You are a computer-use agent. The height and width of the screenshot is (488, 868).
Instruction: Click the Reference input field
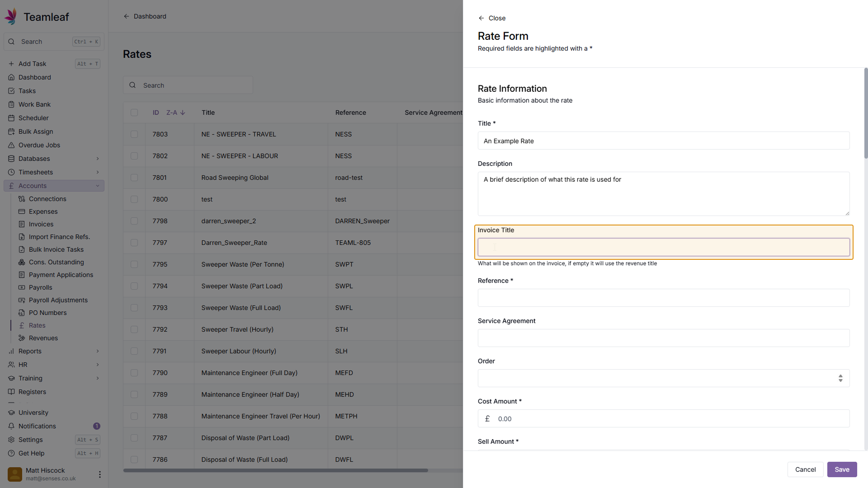click(663, 298)
